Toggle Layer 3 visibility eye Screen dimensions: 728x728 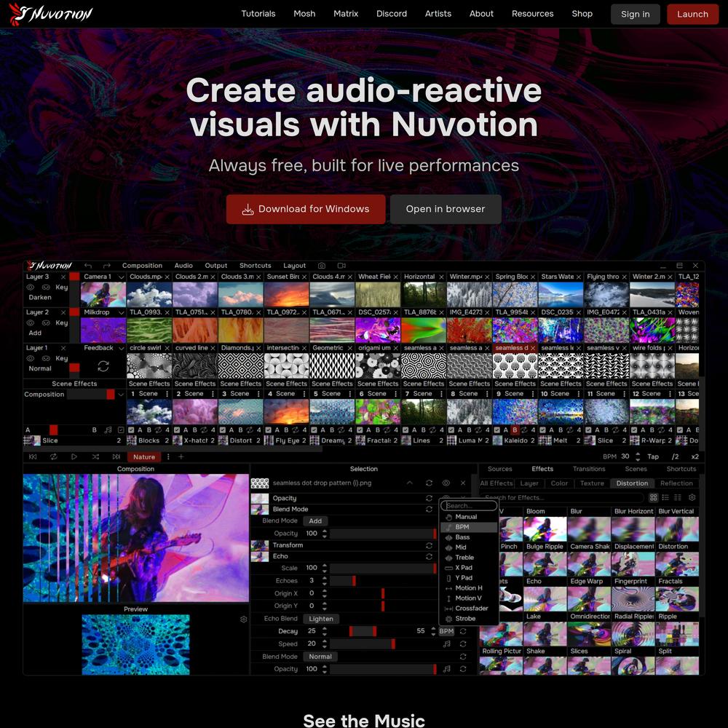(31, 288)
